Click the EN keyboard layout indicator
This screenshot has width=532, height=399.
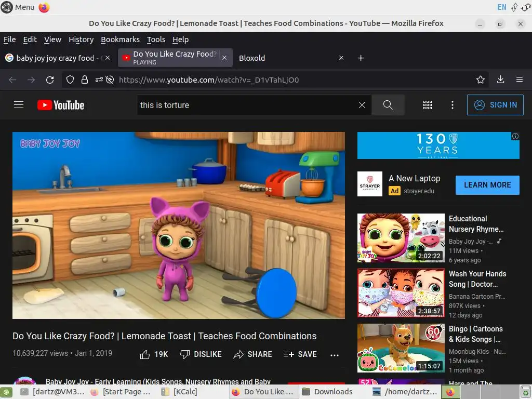coord(501,7)
